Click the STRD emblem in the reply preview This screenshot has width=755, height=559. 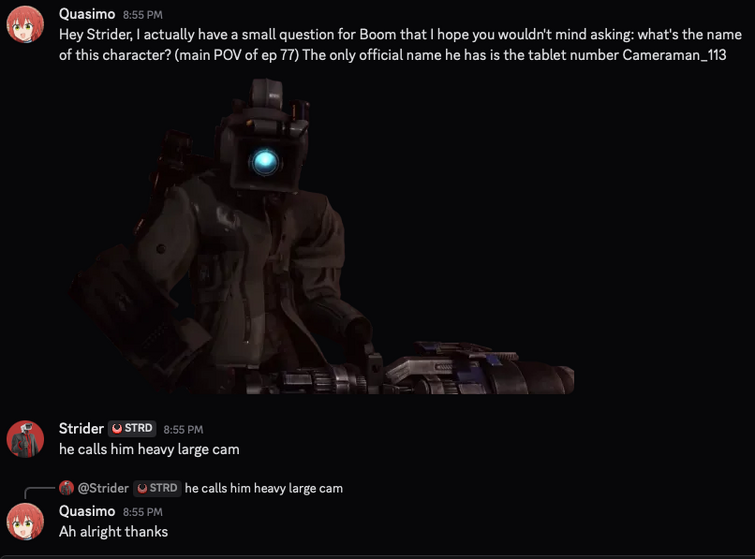pyautogui.click(x=142, y=488)
